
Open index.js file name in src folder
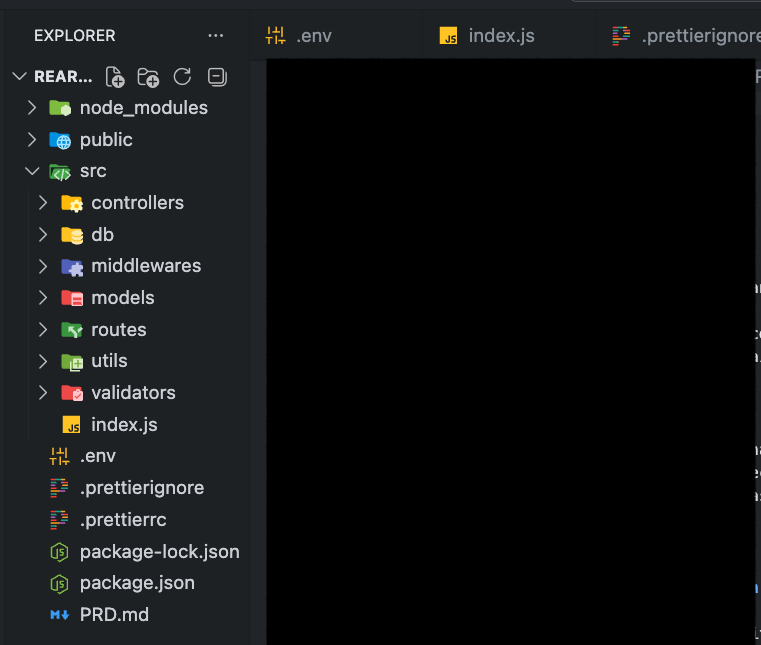pos(124,425)
